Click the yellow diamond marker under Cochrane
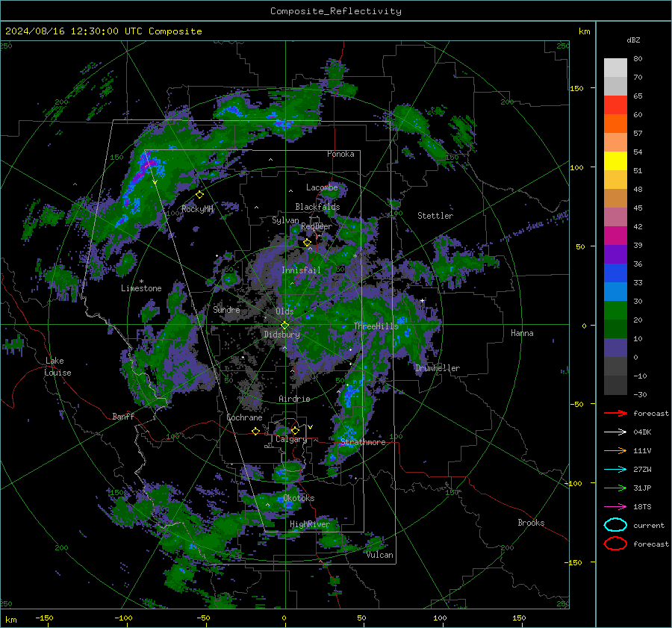This screenshot has width=672, height=628. pyautogui.click(x=256, y=431)
